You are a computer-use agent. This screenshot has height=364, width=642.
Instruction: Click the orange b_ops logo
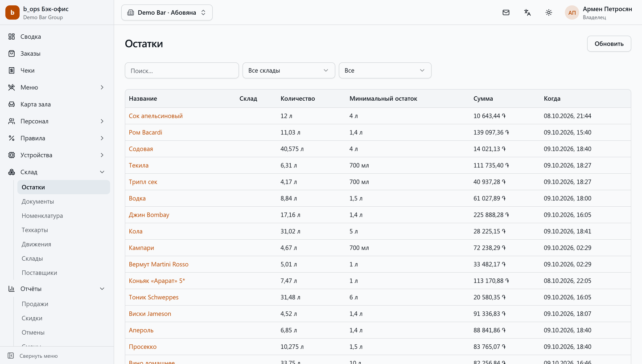(x=12, y=12)
